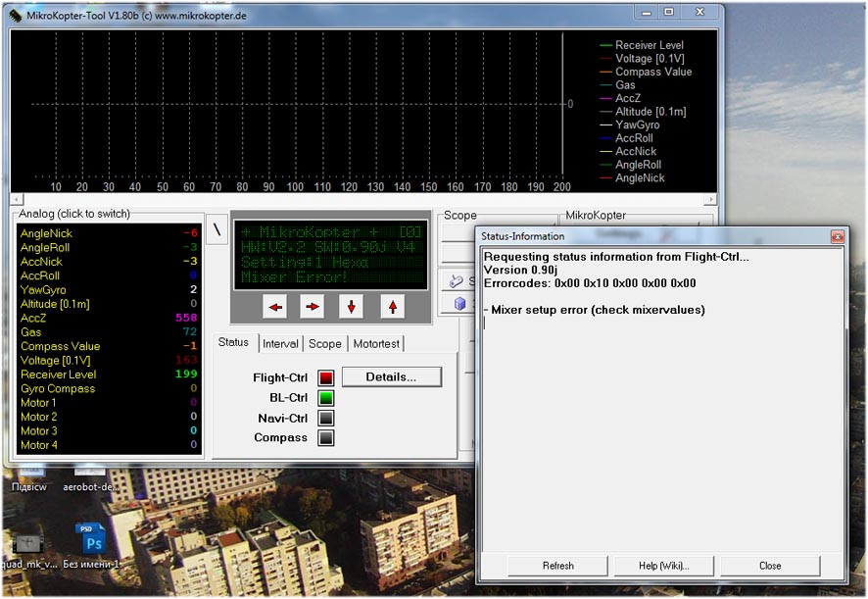Click the backslash button beside the display
Image resolution: width=868 pixels, height=599 pixels.
[x=218, y=228]
